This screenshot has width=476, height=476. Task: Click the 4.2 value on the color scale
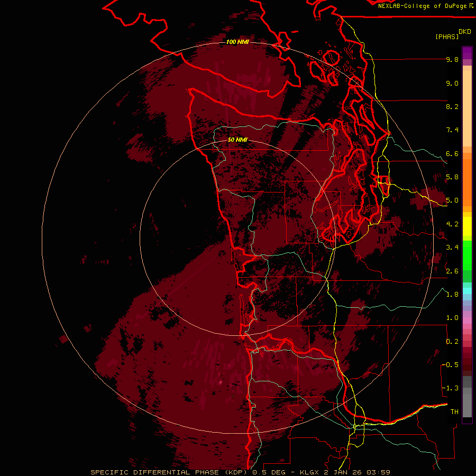click(x=452, y=224)
